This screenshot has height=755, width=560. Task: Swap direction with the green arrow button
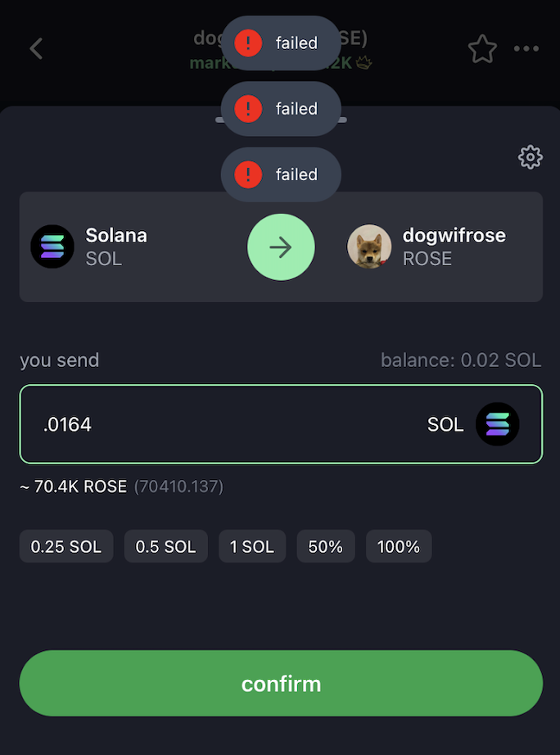click(281, 247)
